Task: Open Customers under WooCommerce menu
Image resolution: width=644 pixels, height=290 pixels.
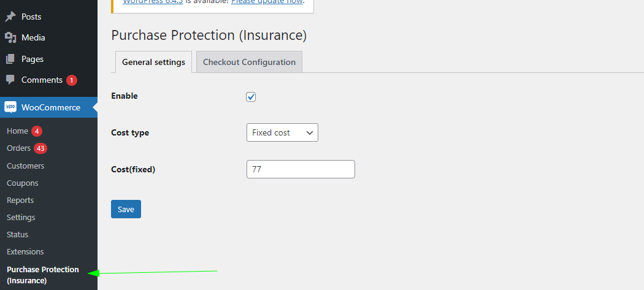Action: click(25, 166)
